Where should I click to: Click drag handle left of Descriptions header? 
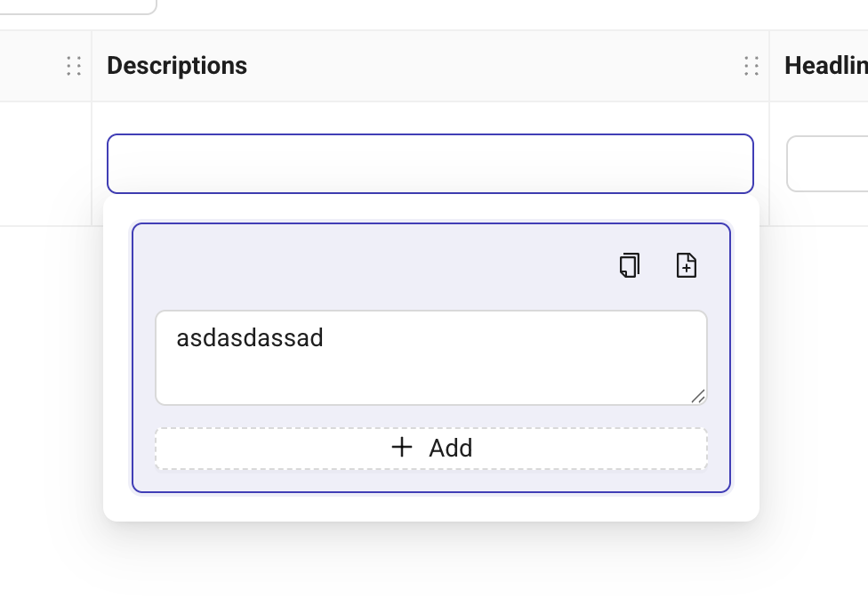(74, 66)
